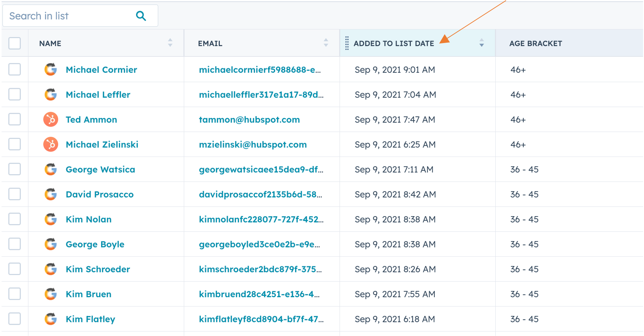Click the Google icon beside Kim Flatley
Image resolution: width=644 pixels, height=336 pixels.
pos(50,319)
